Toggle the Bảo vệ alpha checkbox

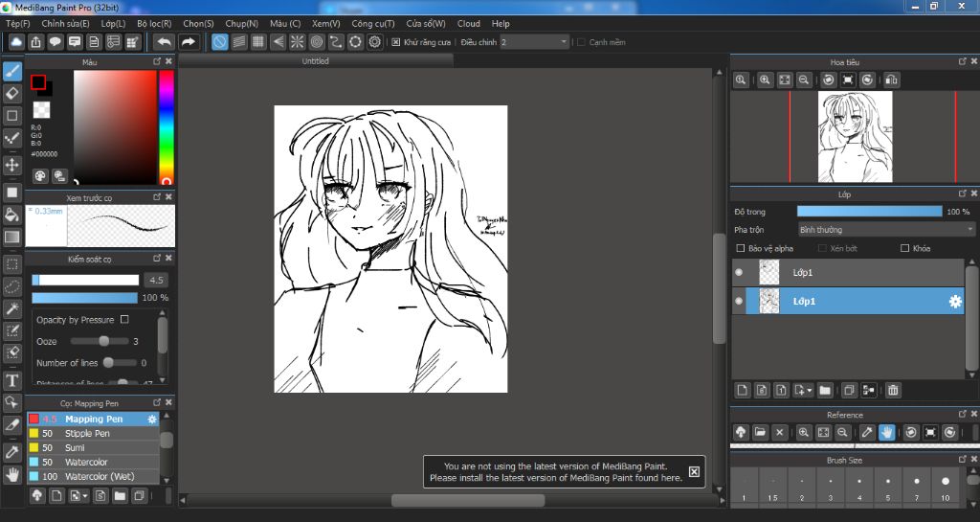(x=741, y=248)
